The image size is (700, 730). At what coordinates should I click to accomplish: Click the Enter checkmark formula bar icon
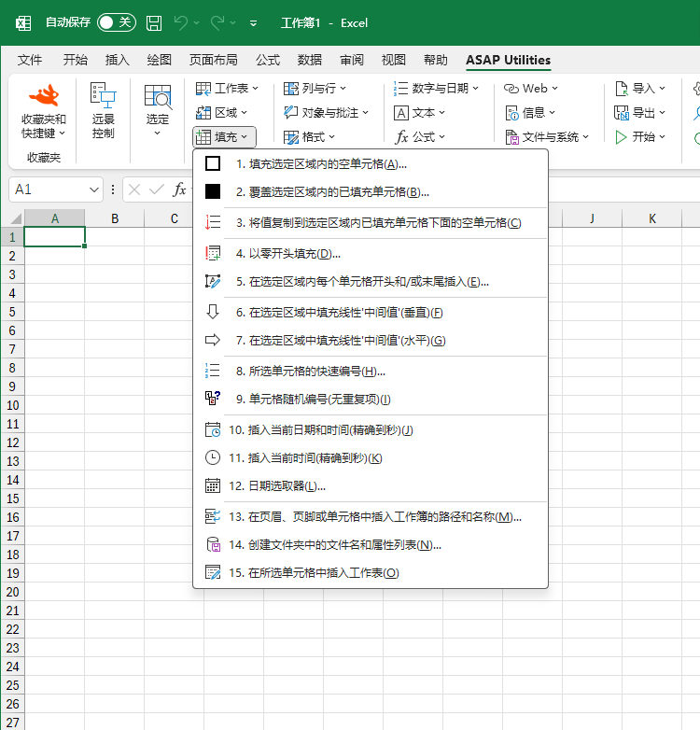[157, 190]
